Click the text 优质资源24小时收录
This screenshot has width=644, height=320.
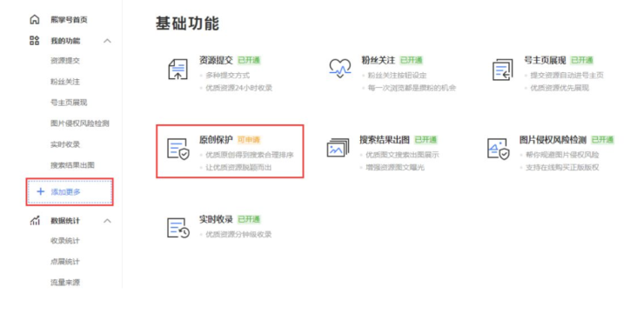[x=238, y=88]
